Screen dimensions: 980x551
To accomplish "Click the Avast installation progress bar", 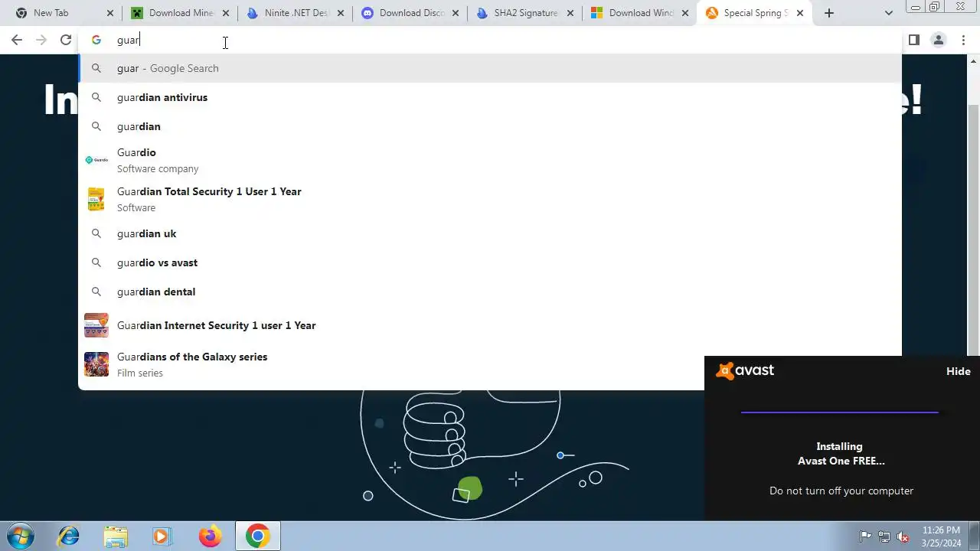I will (x=839, y=412).
